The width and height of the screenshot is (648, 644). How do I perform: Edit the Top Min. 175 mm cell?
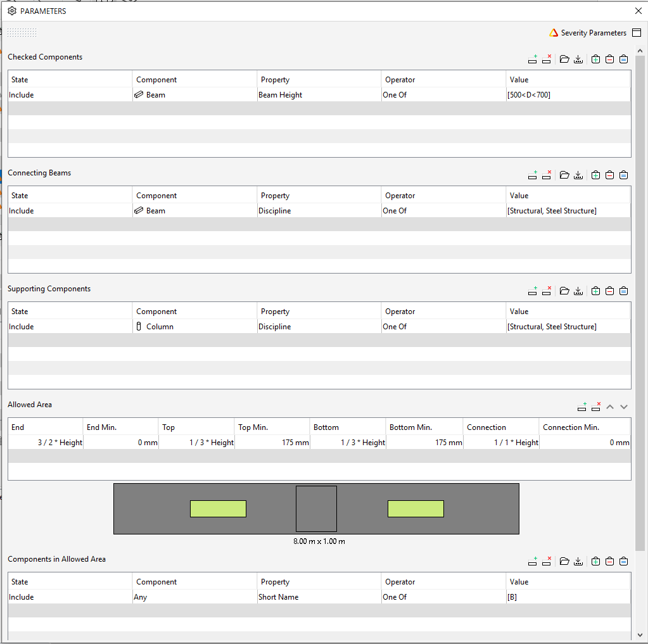272,443
